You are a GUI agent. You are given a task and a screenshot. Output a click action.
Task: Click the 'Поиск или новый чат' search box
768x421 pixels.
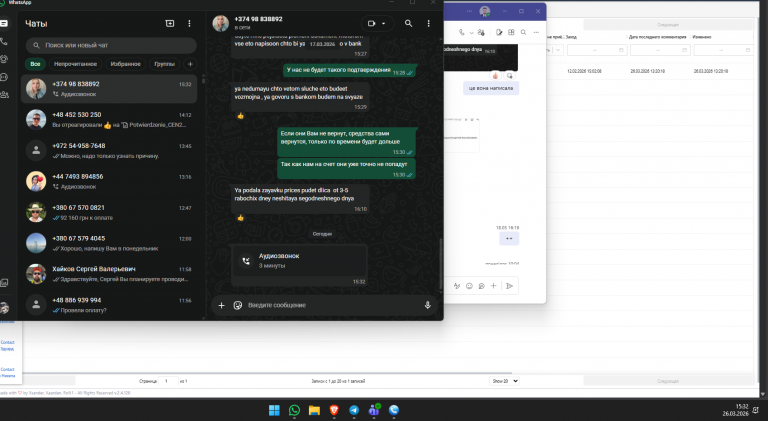pyautogui.click(x=111, y=45)
